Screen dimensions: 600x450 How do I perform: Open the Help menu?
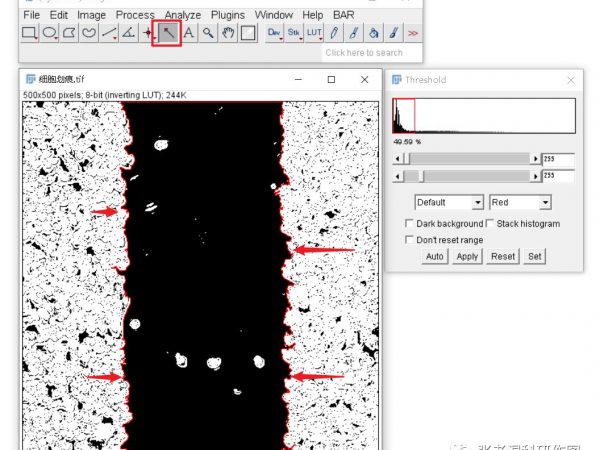pos(313,15)
